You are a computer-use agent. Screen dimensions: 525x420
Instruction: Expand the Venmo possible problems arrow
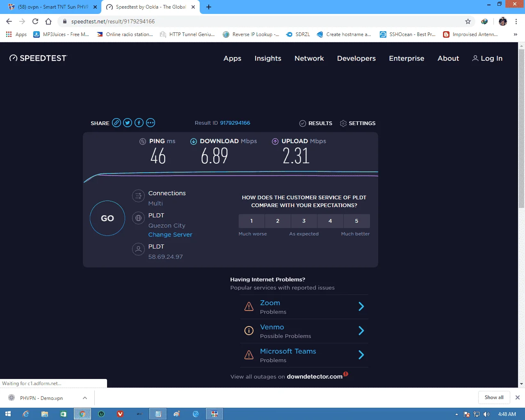click(361, 331)
